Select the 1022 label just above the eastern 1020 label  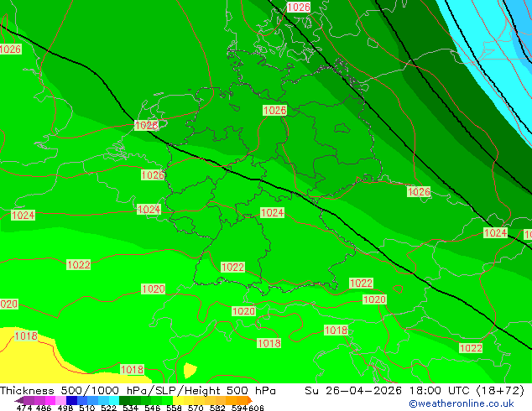(362, 284)
